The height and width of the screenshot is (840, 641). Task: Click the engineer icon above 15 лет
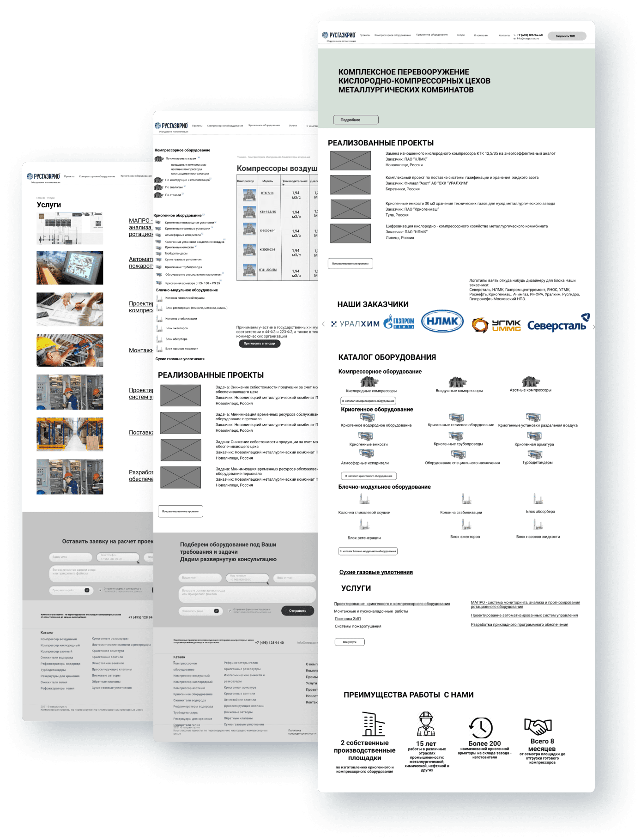pyautogui.click(x=426, y=724)
